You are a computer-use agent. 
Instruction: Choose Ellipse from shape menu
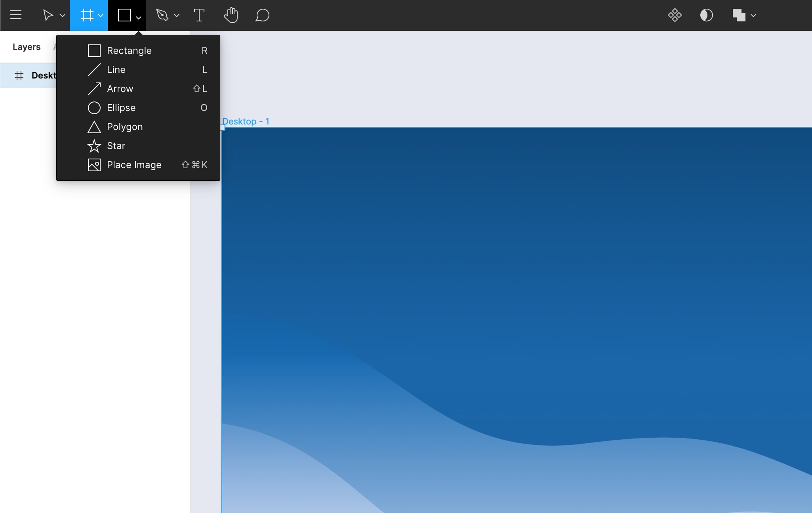pos(121,107)
